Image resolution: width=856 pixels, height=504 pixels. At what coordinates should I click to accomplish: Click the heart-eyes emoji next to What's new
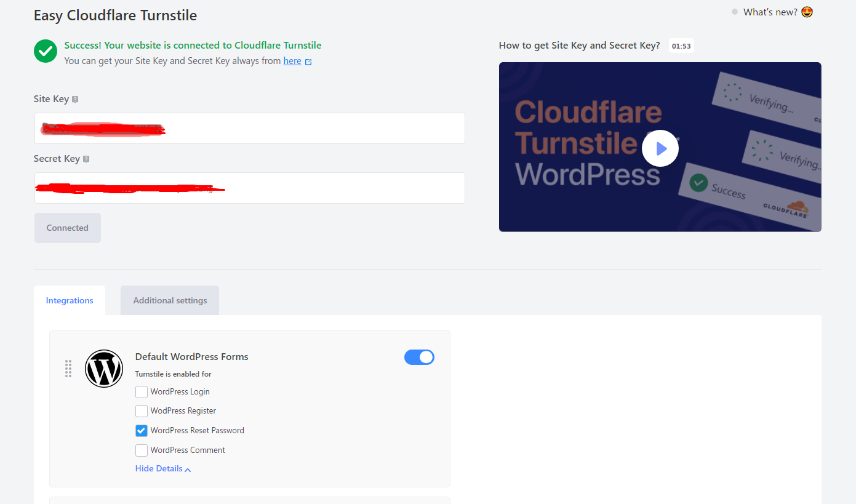click(807, 12)
